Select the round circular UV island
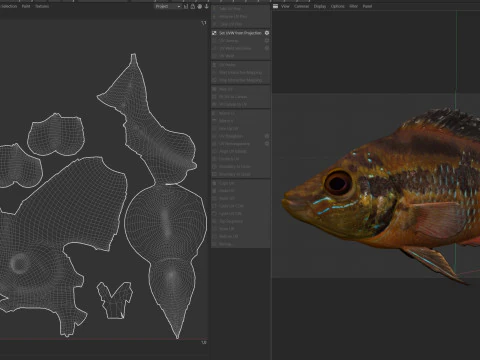This screenshot has height=360, width=480. point(165,221)
